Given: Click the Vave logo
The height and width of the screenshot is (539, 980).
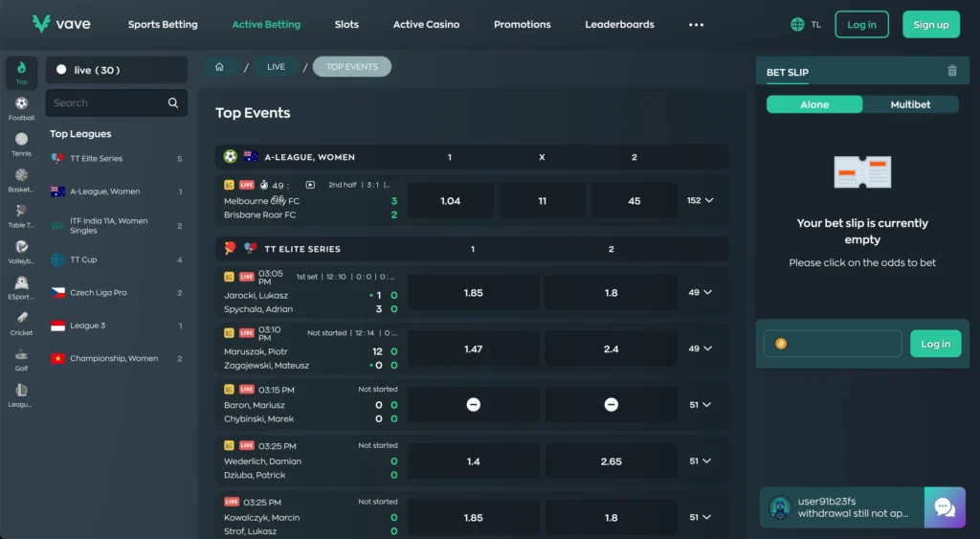Looking at the screenshot, I should (61, 24).
